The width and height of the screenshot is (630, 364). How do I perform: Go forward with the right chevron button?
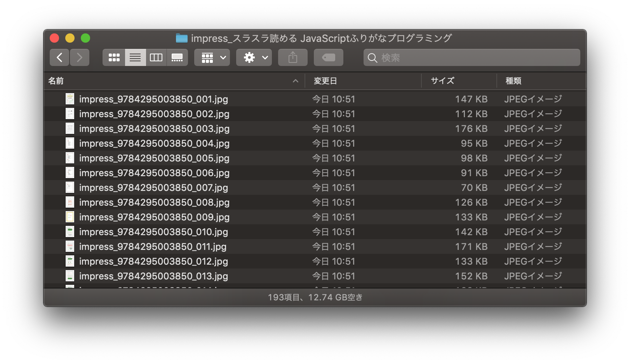coord(80,57)
